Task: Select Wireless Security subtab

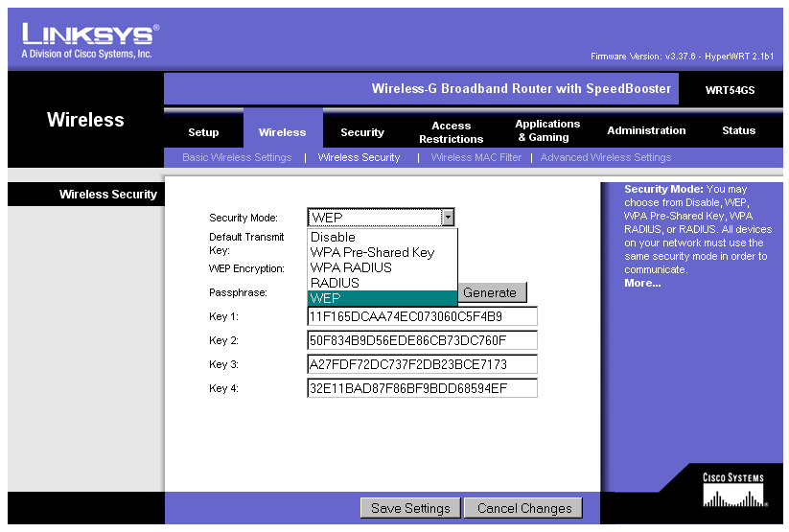Action: (x=359, y=157)
